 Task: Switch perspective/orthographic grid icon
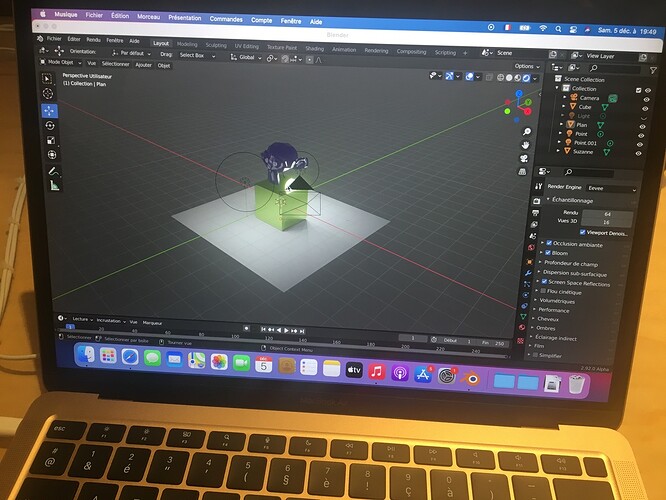click(522, 172)
